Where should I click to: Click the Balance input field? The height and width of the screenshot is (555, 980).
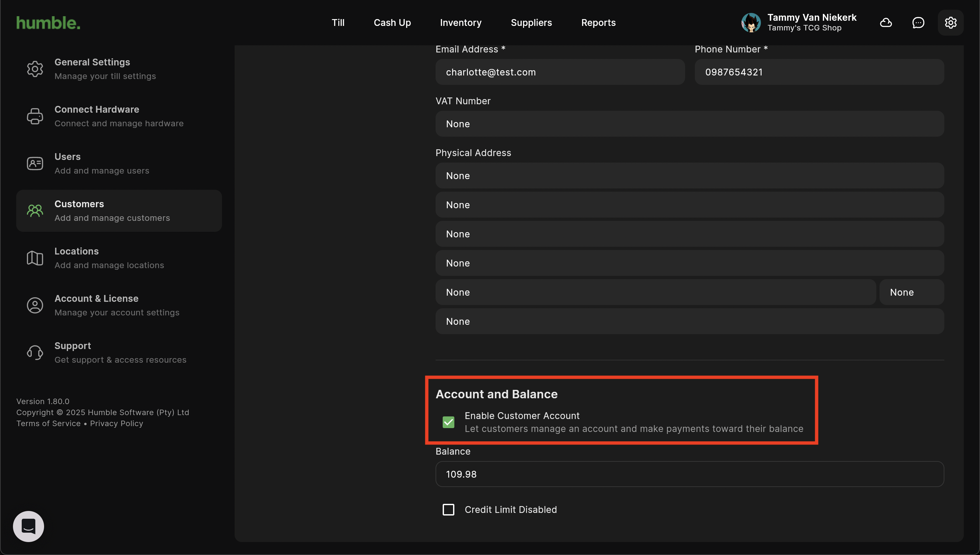[x=689, y=474]
